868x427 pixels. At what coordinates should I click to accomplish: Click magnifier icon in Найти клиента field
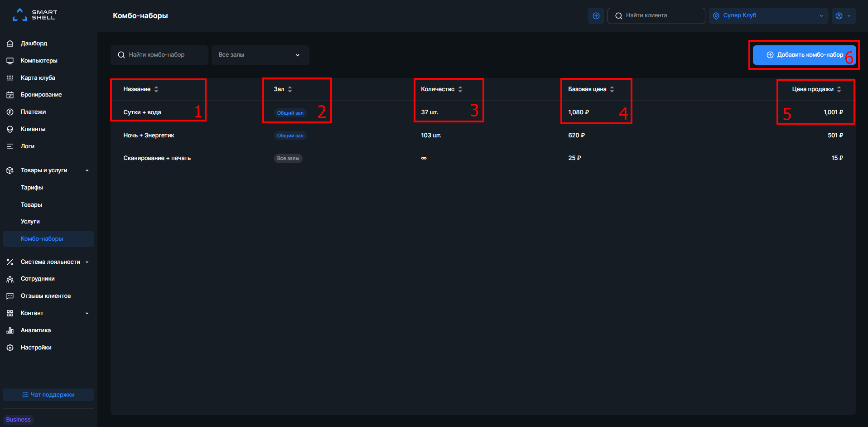(x=618, y=16)
